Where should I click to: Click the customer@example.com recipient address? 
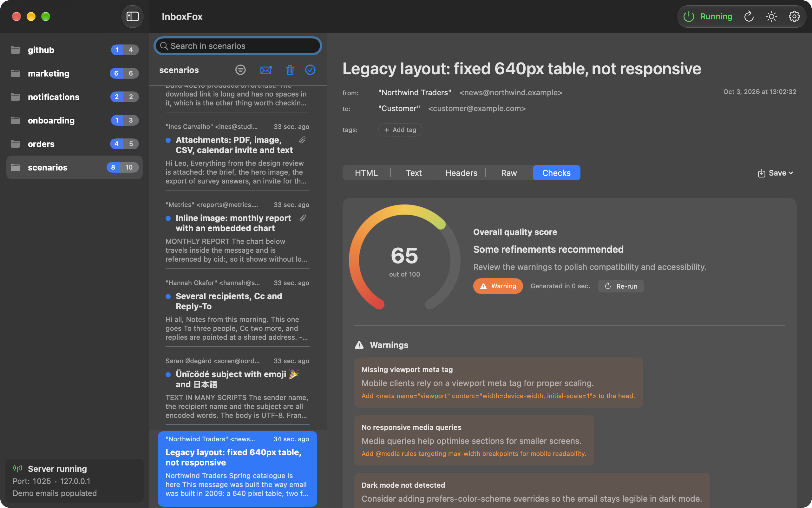tap(477, 109)
